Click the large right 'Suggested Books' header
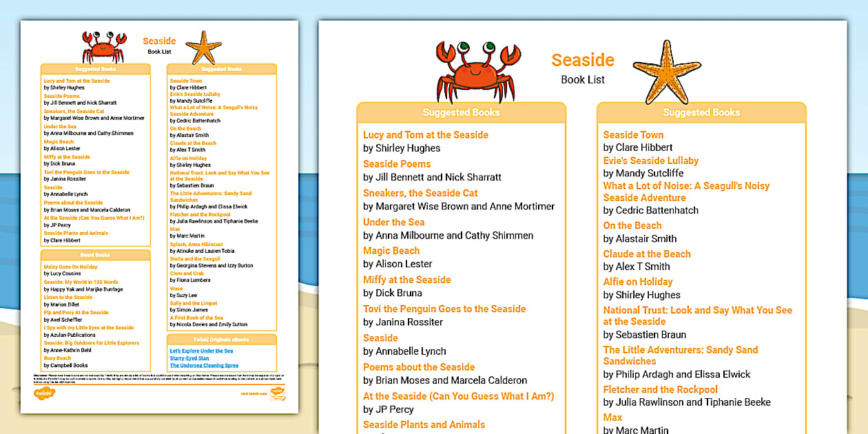 [701, 112]
